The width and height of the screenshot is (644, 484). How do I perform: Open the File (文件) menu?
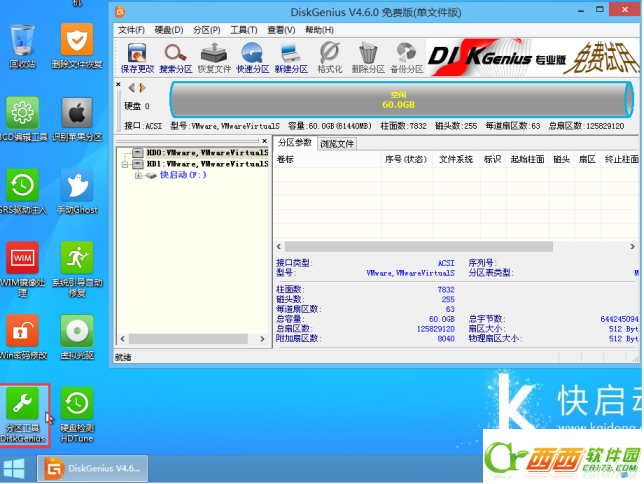[131, 30]
